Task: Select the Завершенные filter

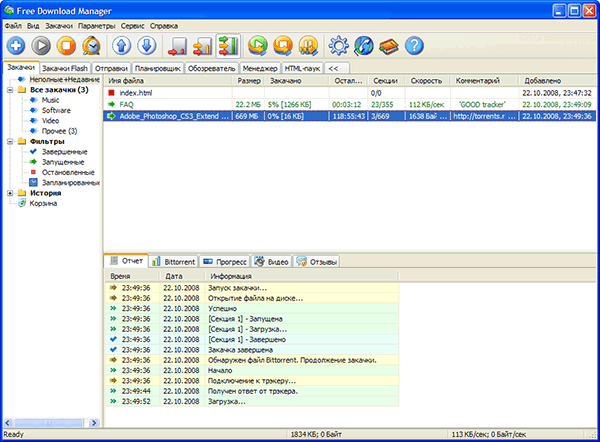Action: coord(63,151)
